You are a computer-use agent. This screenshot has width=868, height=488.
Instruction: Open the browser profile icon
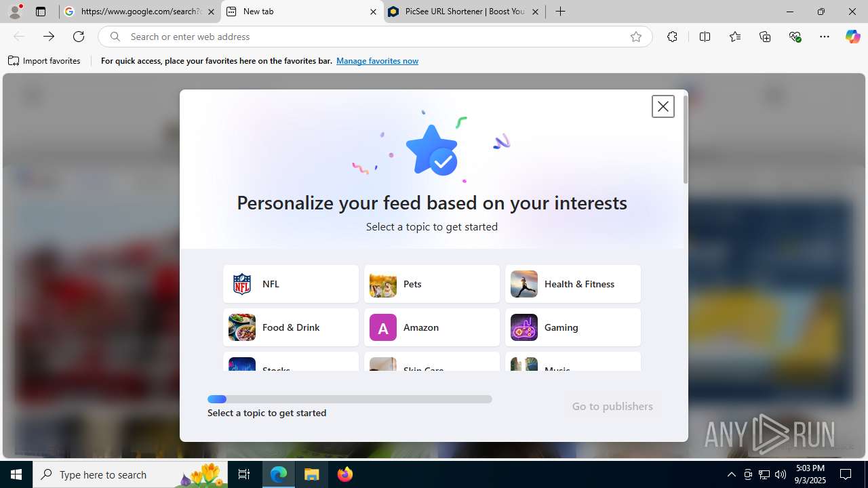click(x=15, y=12)
